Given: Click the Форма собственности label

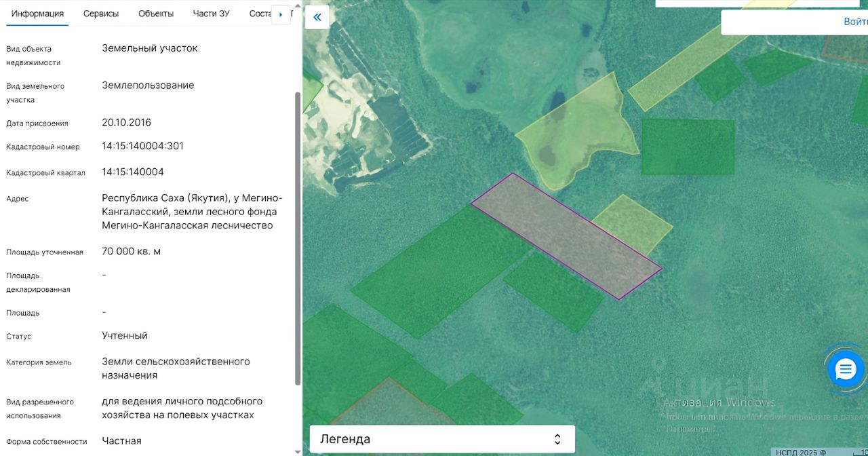Looking at the screenshot, I should [47, 442].
